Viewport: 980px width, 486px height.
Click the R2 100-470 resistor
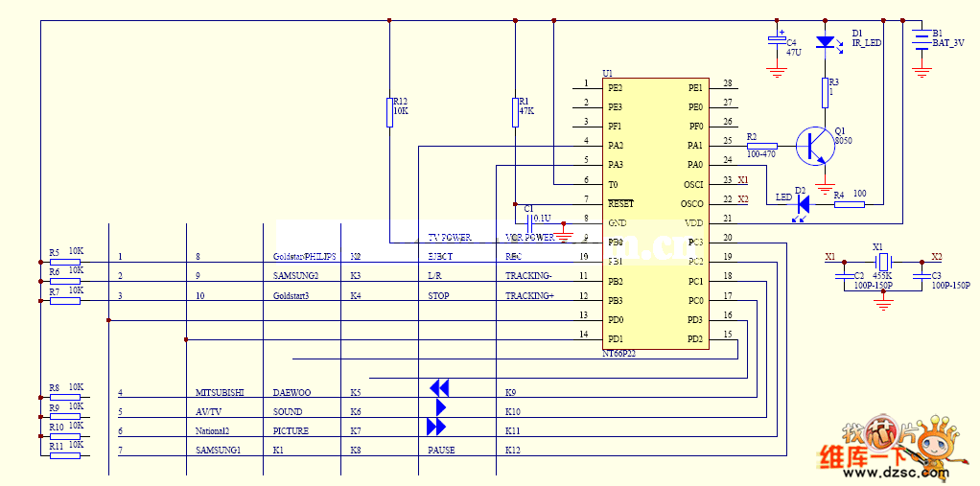(x=761, y=146)
